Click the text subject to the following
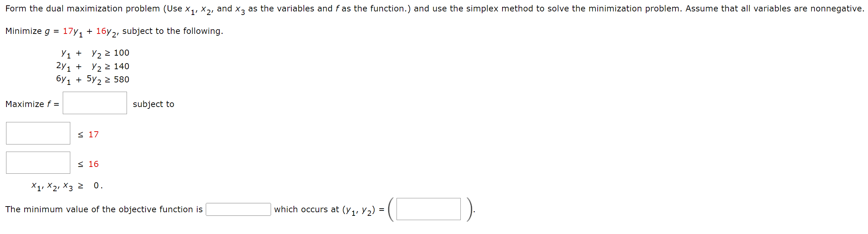The height and width of the screenshot is (234, 868). pyautogui.click(x=173, y=31)
